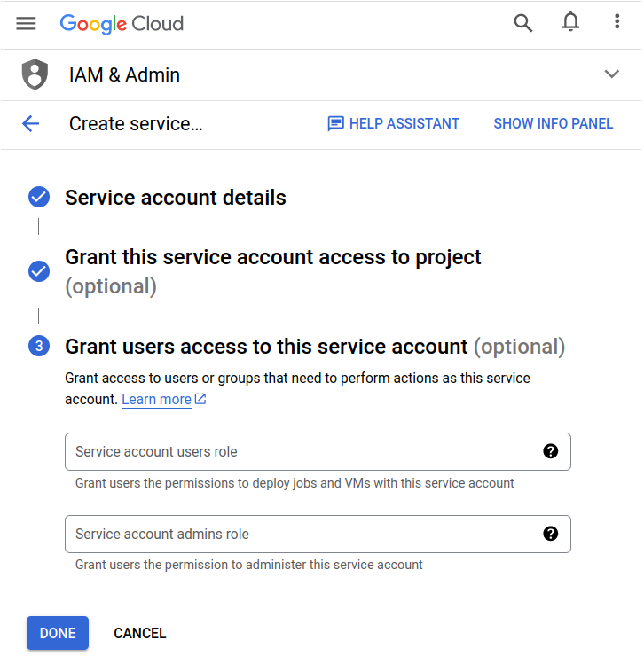Select step 3 Grant users access
Image resolution: width=644 pixels, height=656 pixels.
pyautogui.click(x=265, y=347)
